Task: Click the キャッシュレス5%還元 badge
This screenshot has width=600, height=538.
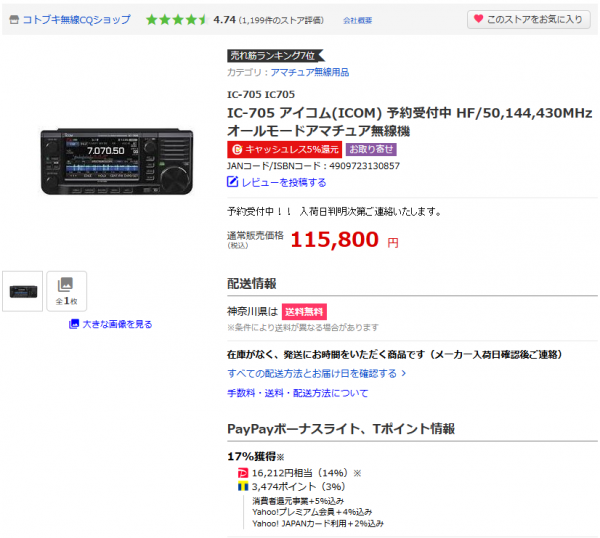Action: pos(284,149)
